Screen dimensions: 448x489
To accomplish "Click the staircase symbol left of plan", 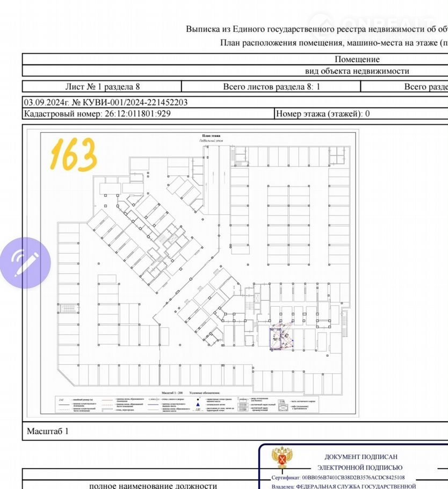I will 68,308.
